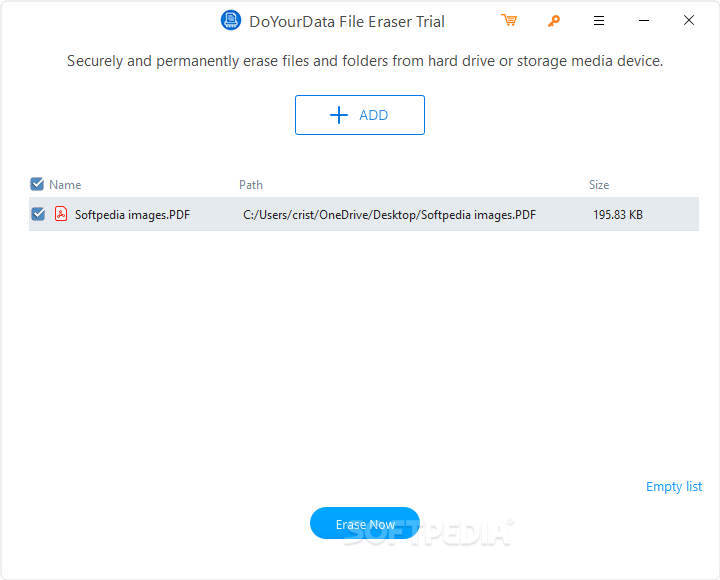Click the Name column header
The height and width of the screenshot is (580, 720).
coord(65,185)
